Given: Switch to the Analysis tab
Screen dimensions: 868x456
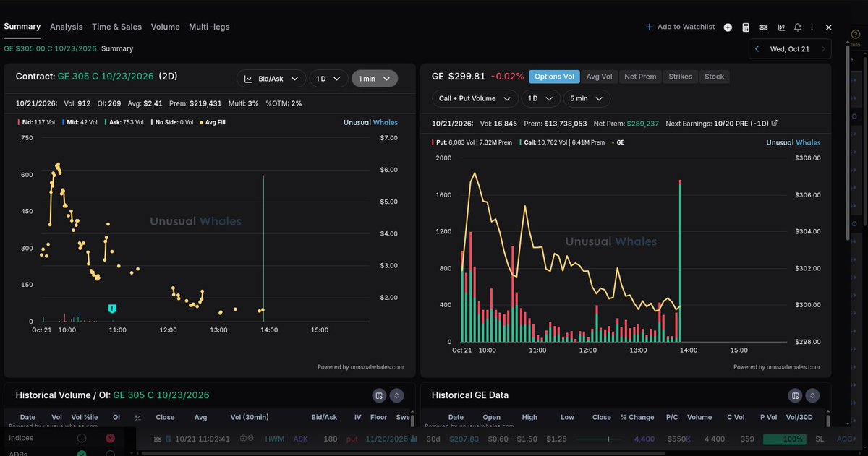Looking at the screenshot, I should 67,27.
